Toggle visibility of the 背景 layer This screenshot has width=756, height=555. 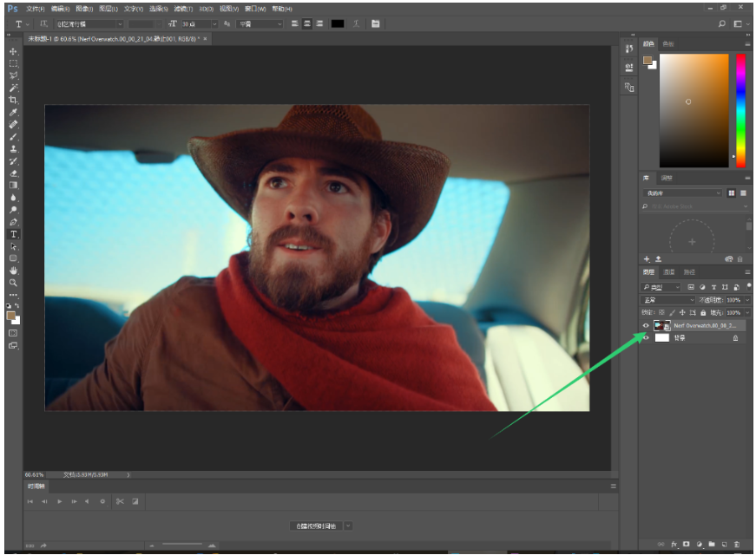pyautogui.click(x=645, y=338)
